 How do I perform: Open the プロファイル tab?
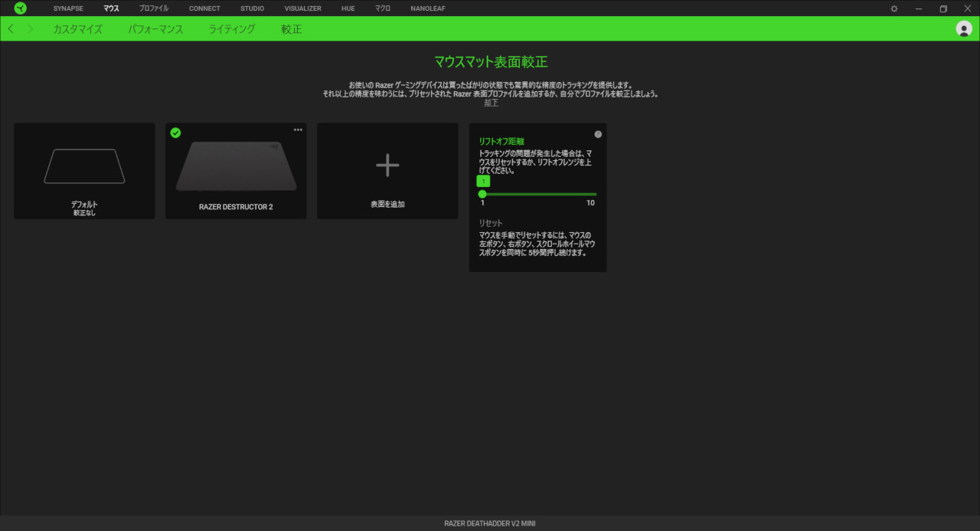tap(154, 8)
